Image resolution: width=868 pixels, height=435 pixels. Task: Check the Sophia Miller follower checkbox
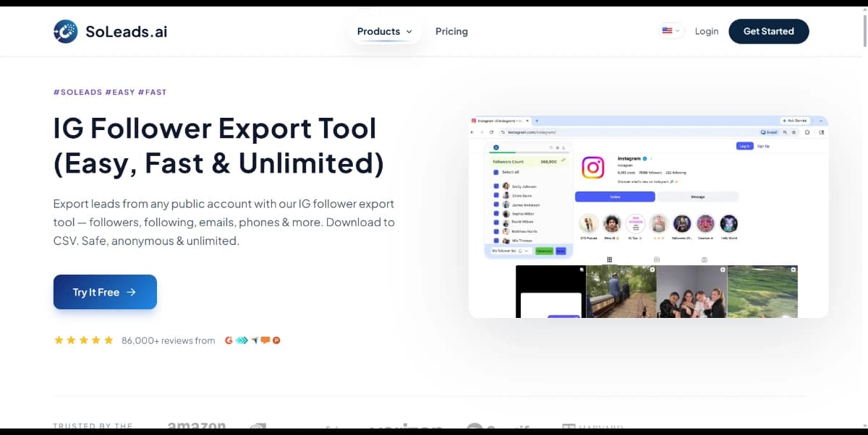click(x=496, y=213)
